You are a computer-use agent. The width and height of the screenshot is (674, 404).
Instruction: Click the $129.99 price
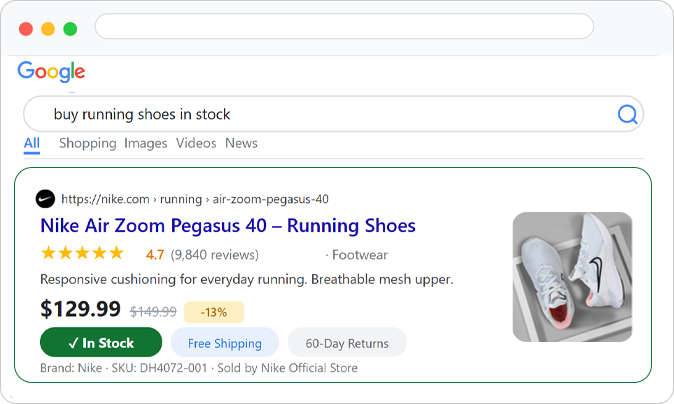pos(80,309)
